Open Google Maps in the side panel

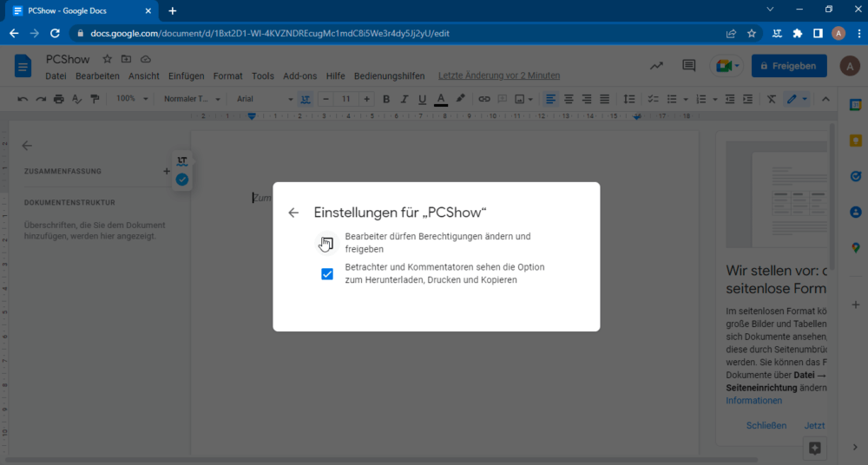856,248
